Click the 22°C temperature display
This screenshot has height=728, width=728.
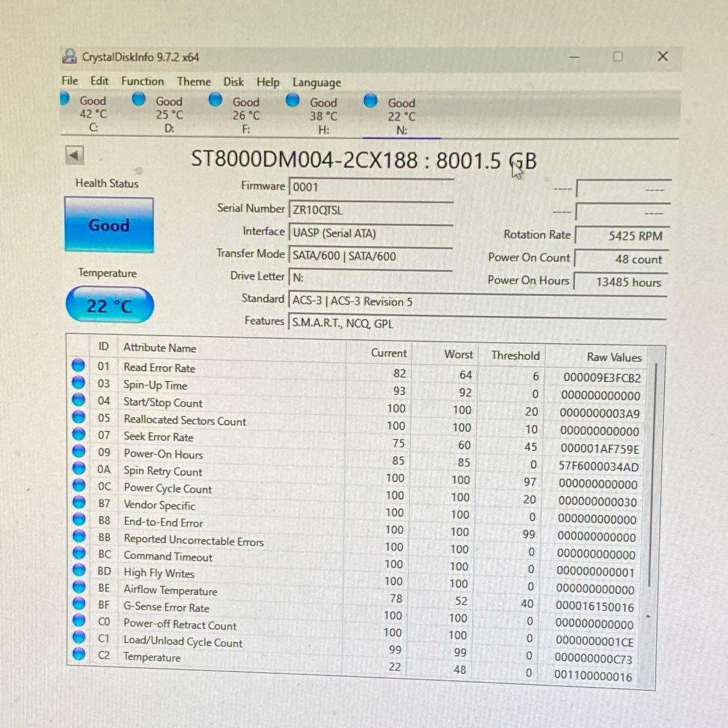[x=109, y=305]
